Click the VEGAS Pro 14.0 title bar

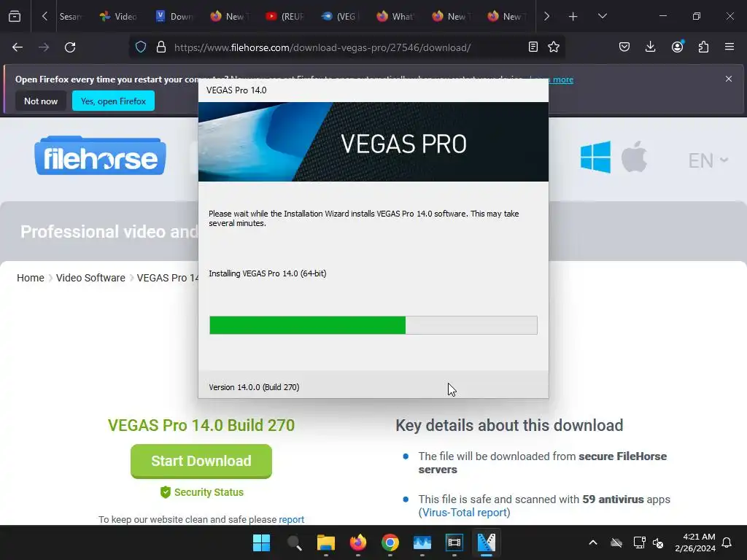(x=373, y=90)
